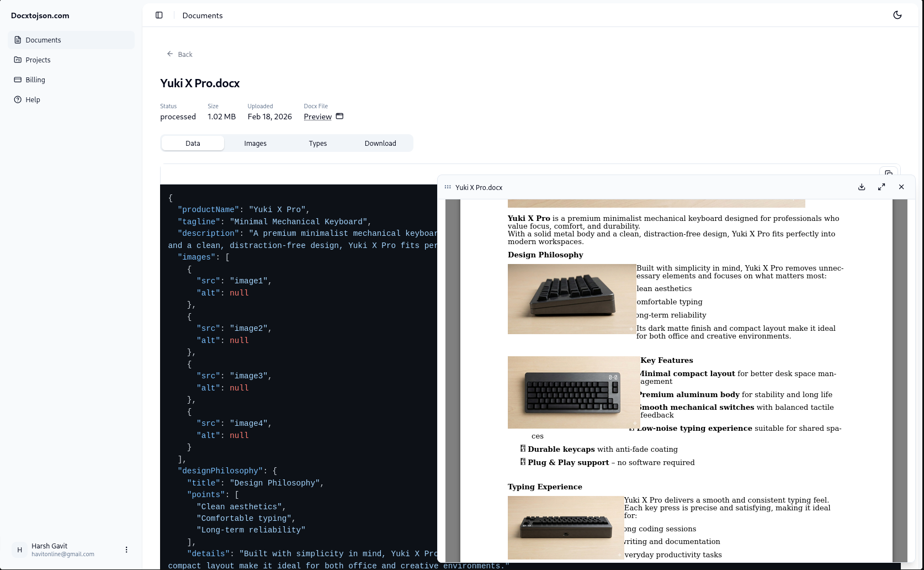Select the Documents file icon in the sidebar

tap(18, 40)
